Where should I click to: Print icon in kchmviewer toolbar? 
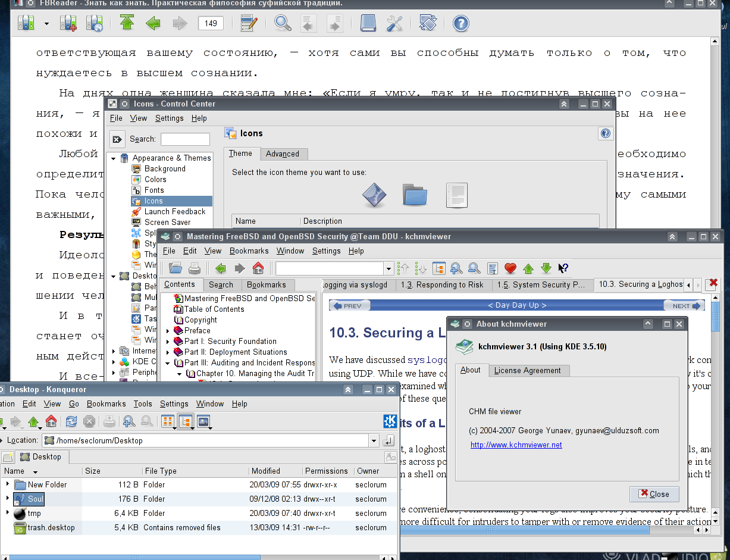point(194,268)
